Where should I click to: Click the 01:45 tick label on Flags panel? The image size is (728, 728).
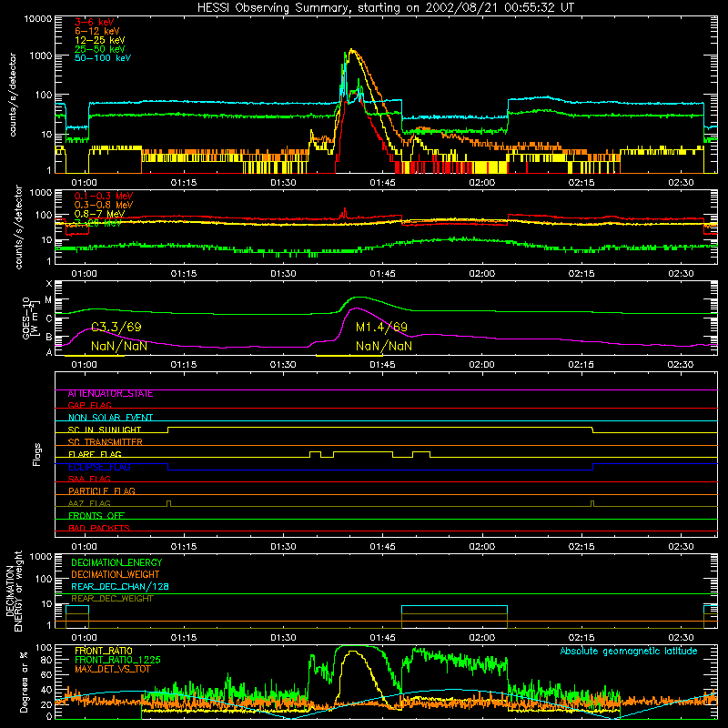pyautogui.click(x=382, y=547)
